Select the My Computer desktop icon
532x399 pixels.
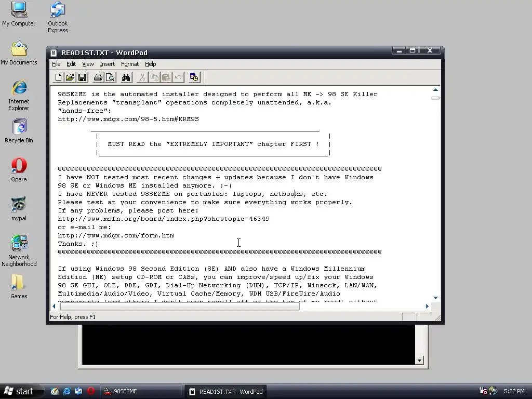tap(19, 14)
